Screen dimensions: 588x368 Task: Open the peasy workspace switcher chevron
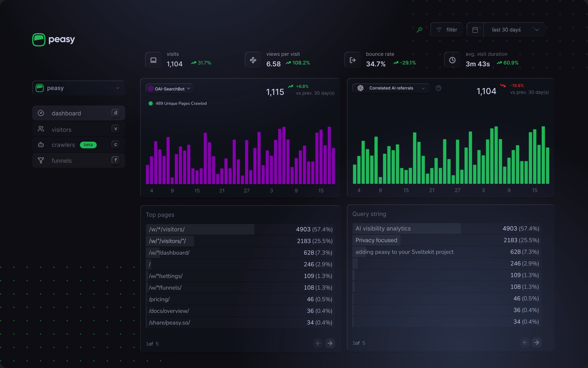[118, 88]
